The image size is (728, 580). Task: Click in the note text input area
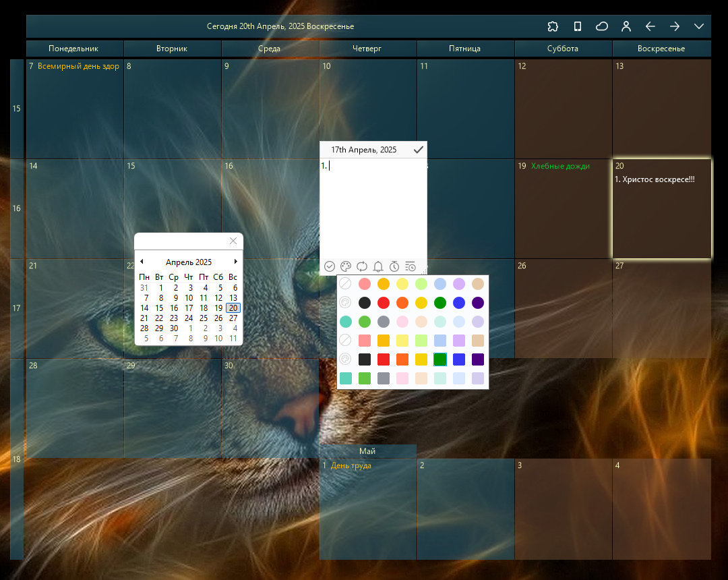tap(373, 208)
